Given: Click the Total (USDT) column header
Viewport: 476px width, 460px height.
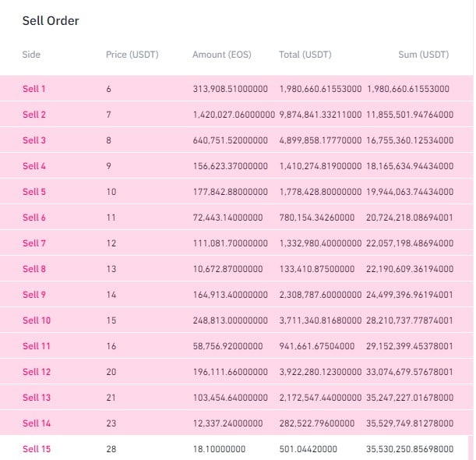Looking at the screenshot, I should [x=305, y=55].
